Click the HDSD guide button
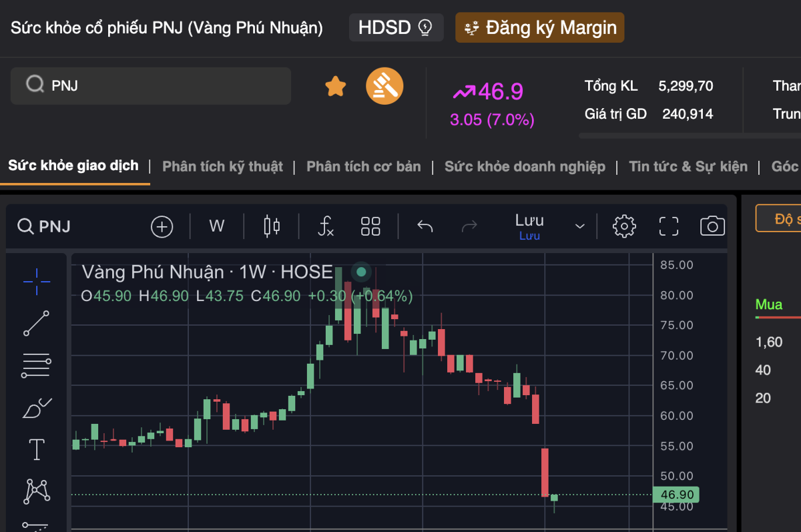Screen dimensions: 801x532 396,27
